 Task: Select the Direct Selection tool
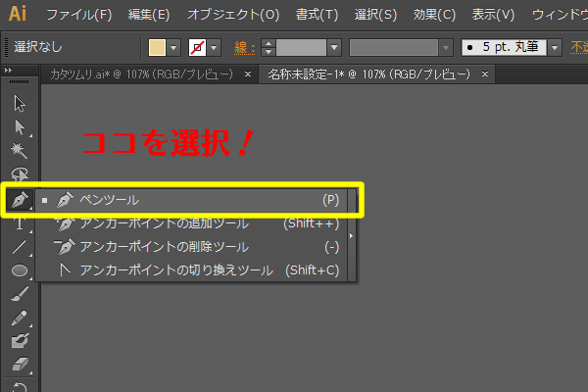click(x=20, y=126)
